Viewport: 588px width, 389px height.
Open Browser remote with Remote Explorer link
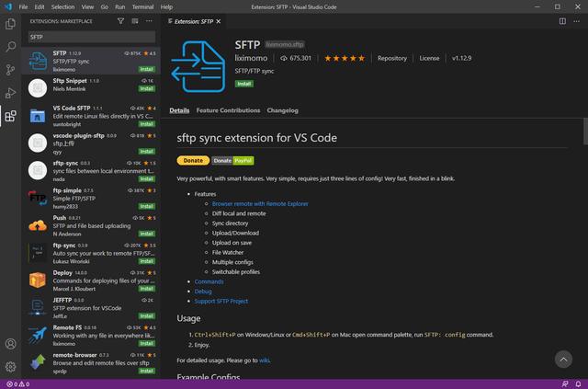tap(260, 203)
